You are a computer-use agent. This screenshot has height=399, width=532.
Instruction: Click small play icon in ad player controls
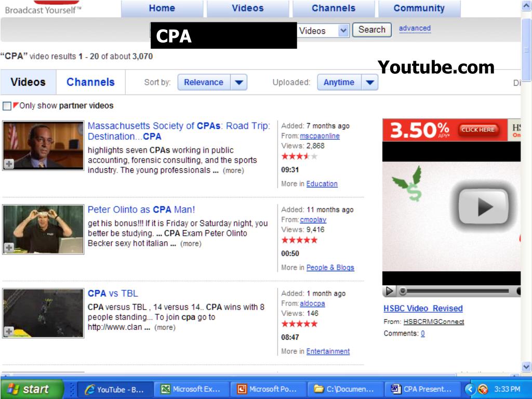(390, 291)
